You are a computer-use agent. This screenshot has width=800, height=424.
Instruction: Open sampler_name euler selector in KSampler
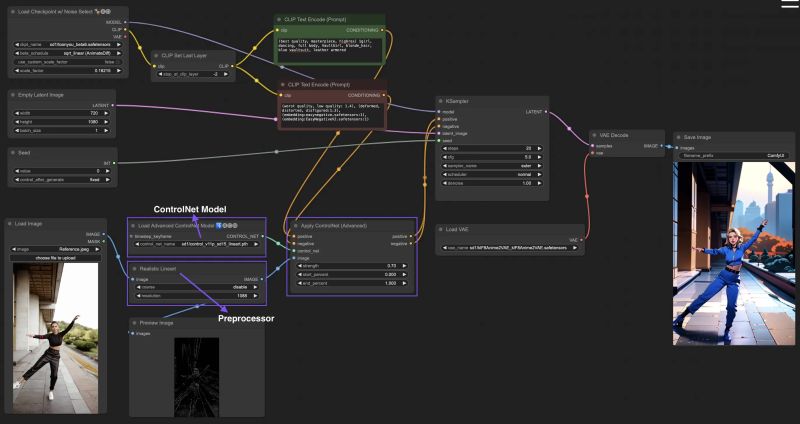click(x=492, y=166)
